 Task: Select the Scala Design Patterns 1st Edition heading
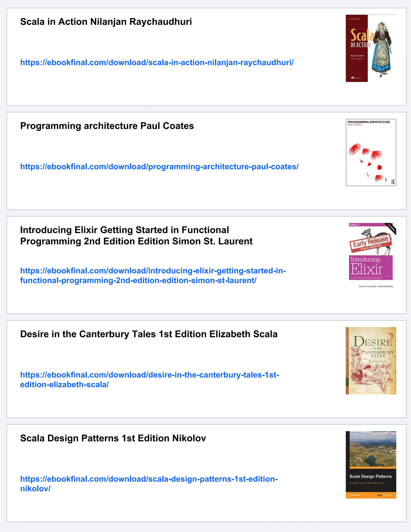[113, 438]
